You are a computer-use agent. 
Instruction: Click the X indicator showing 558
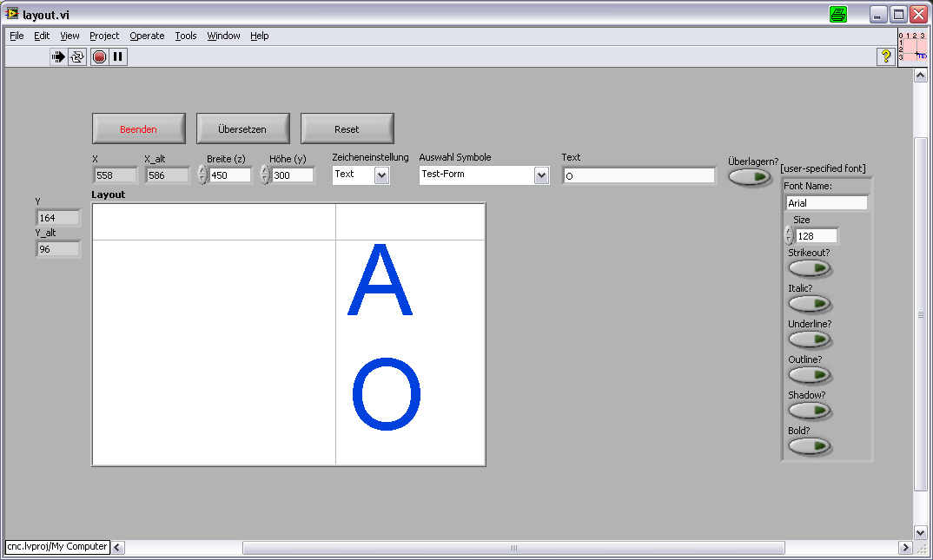[116, 175]
